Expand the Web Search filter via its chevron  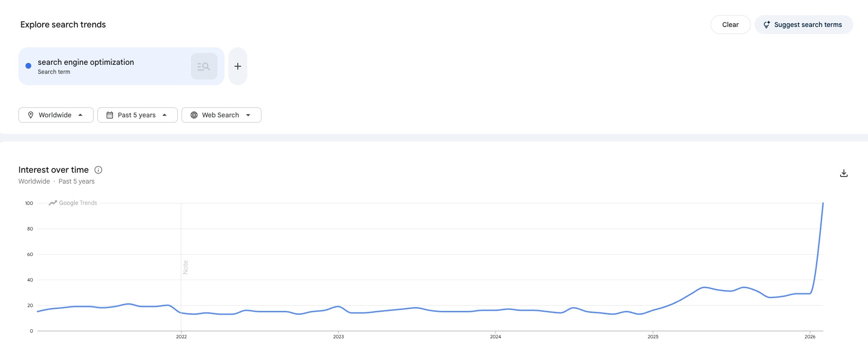pyautogui.click(x=249, y=115)
